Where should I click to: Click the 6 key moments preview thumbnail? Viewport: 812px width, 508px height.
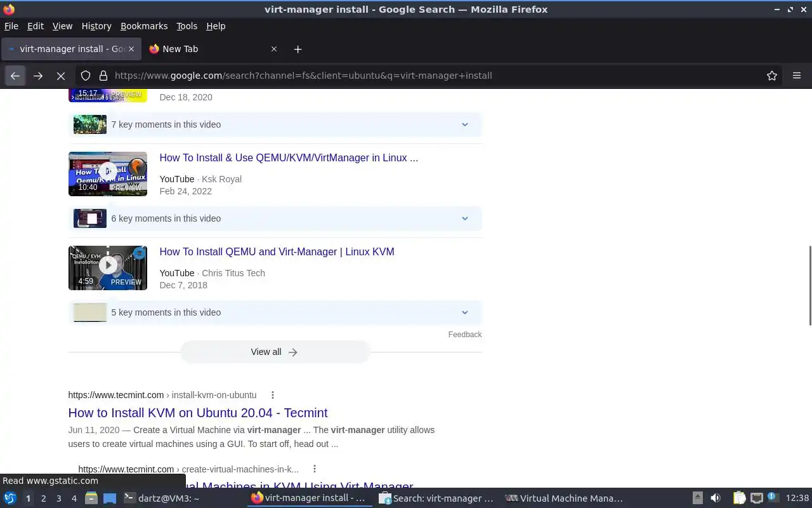90,218
